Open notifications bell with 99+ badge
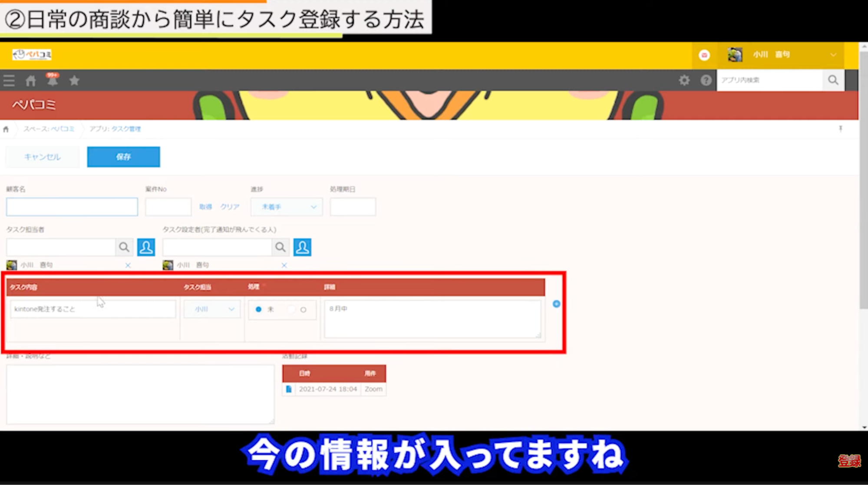Image resolution: width=868 pixels, height=485 pixels. tap(53, 81)
